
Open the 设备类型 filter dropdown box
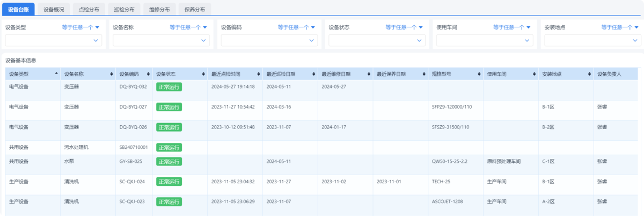[53, 40]
